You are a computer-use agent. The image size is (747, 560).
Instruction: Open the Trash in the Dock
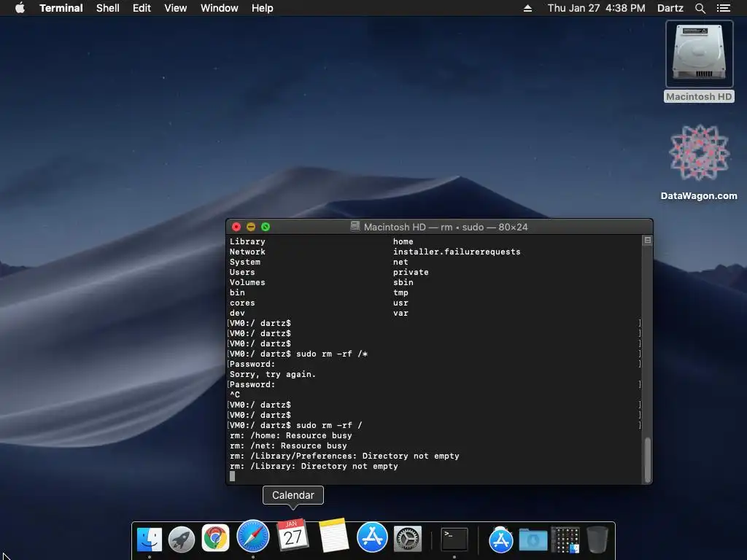click(x=597, y=540)
